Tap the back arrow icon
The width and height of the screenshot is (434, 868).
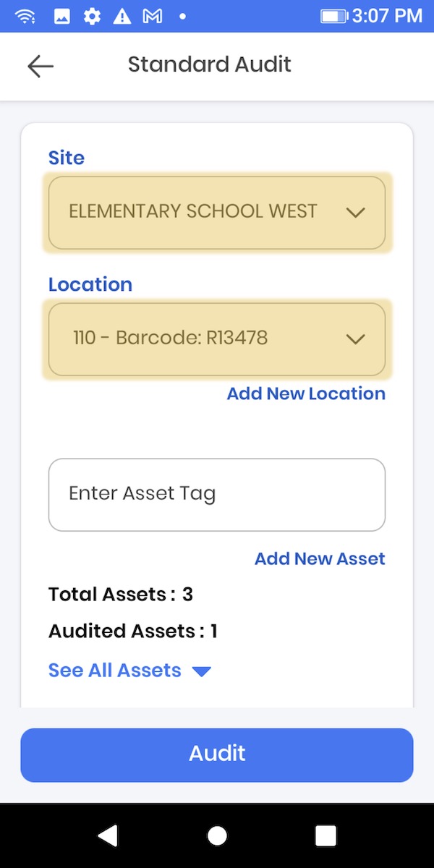tap(41, 66)
